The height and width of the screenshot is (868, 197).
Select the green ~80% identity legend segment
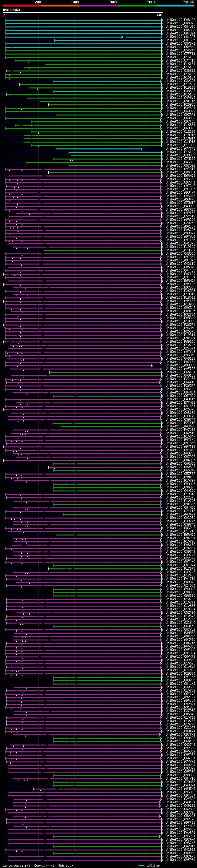(x=137, y=6)
